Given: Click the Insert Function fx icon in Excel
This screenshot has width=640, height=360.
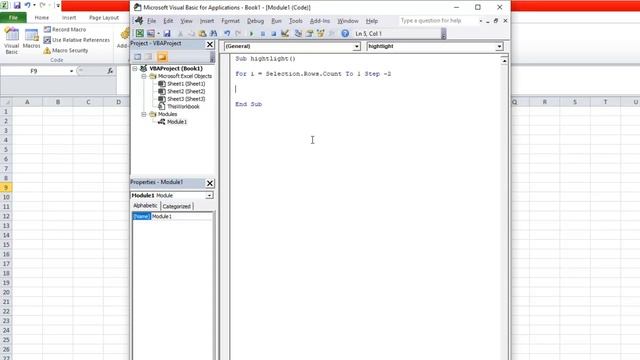Looking at the screenshot, I should [110, 71].
